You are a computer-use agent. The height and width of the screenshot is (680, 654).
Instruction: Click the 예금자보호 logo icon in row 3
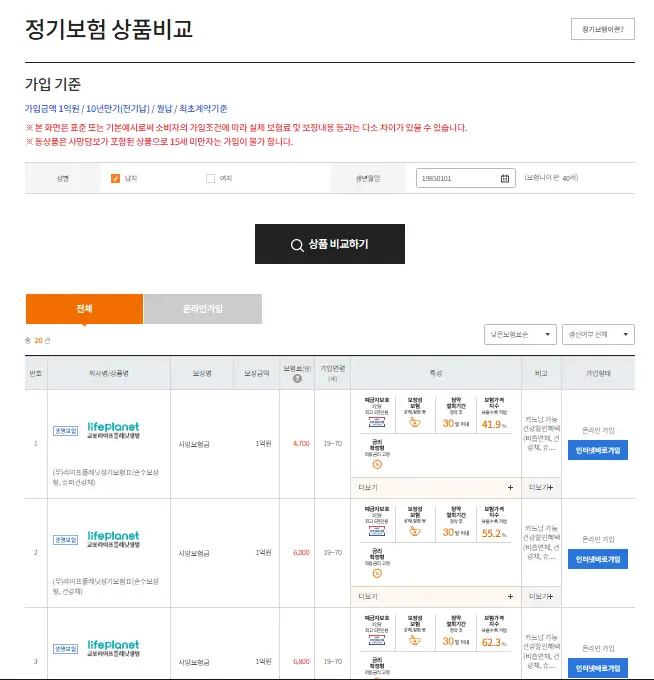click(376, 640)
